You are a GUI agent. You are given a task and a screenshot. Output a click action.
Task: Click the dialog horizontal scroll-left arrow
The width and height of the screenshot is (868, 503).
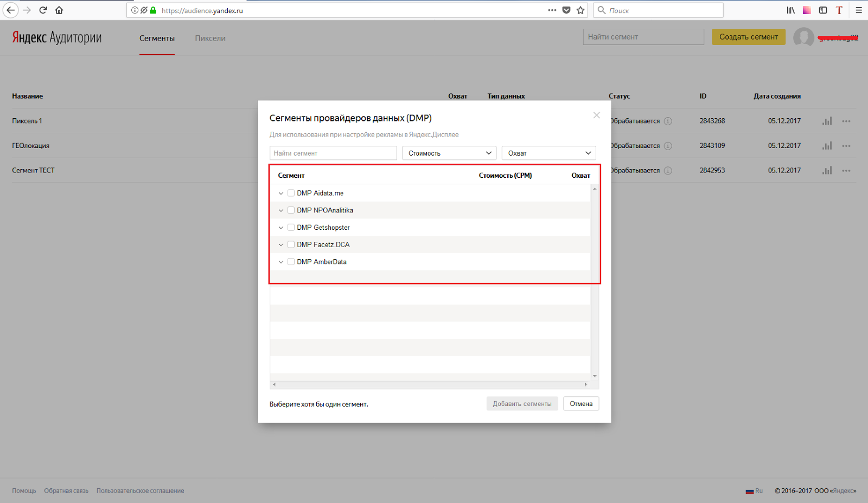pyautogui.click(x=275, y=384)
